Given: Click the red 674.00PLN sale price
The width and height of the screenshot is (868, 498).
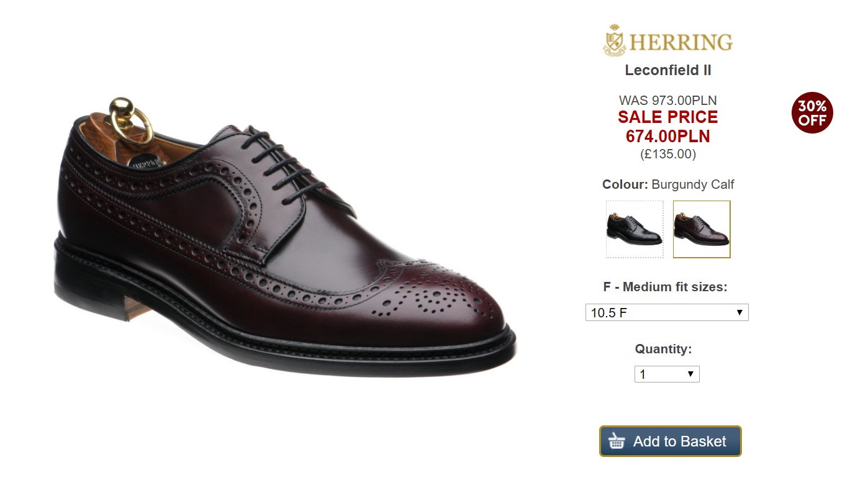Looking at the screenshot, I should pyautogui.click(x=668, y=136).
